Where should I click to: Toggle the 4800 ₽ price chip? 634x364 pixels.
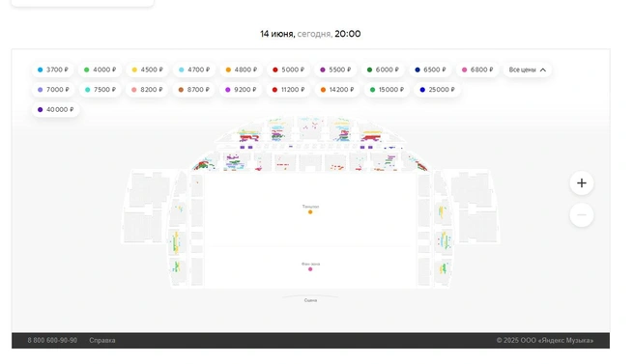tap(242, 70)
